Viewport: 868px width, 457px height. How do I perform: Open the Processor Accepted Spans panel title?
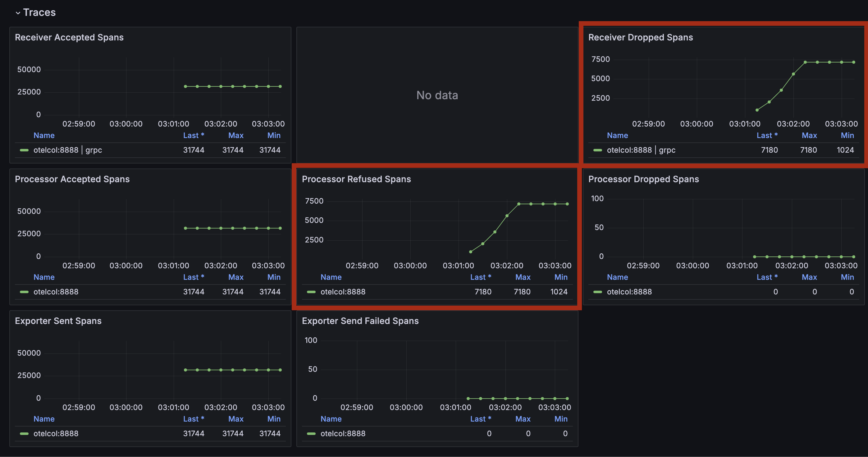point(72,179)
